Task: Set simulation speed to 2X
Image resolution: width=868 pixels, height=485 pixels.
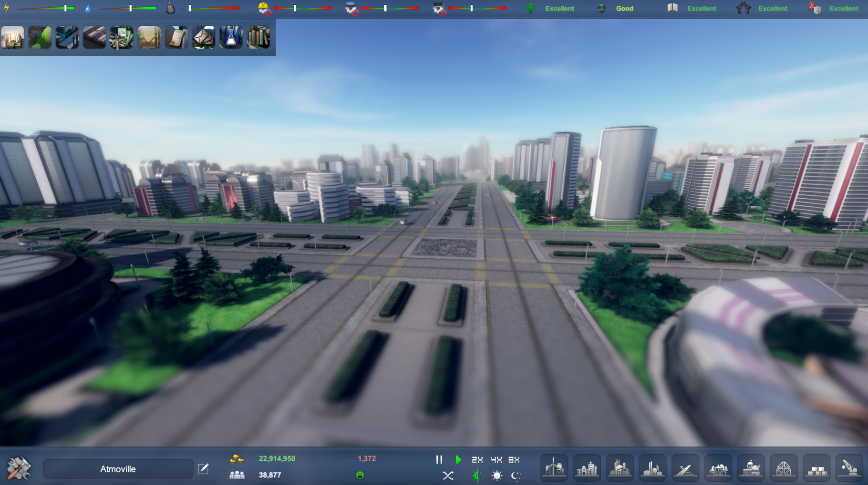Action: pos(477,460)
